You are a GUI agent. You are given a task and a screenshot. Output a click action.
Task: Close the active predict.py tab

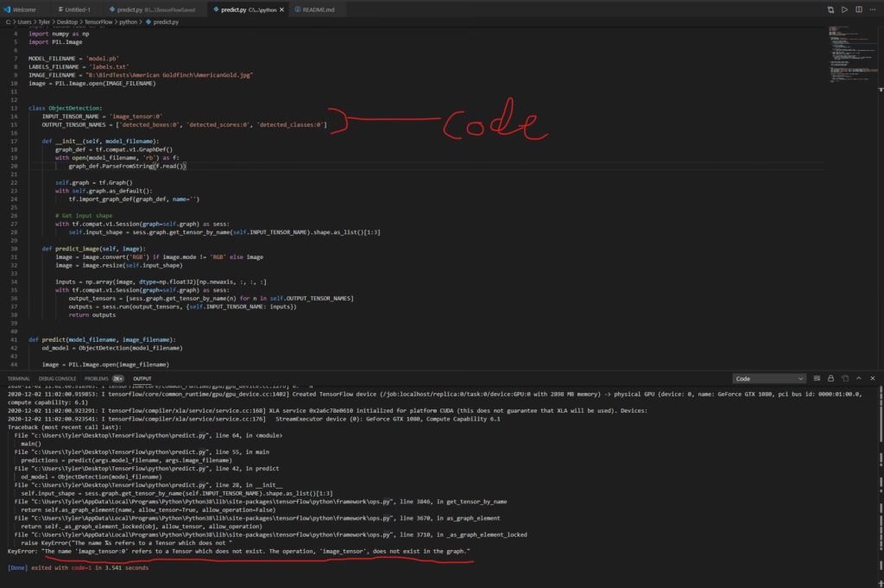click(x=283, y=9)
